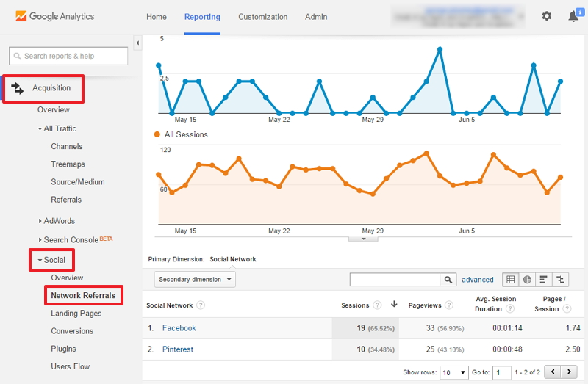Open Acquisition Overview report
The width and height of the screenshot is (588, 384).
tap(53, 110)
